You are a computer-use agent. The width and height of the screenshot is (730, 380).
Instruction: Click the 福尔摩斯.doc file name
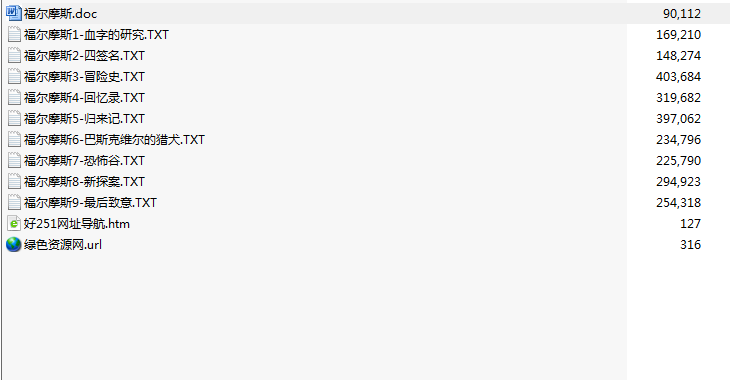tap(61, 14)
